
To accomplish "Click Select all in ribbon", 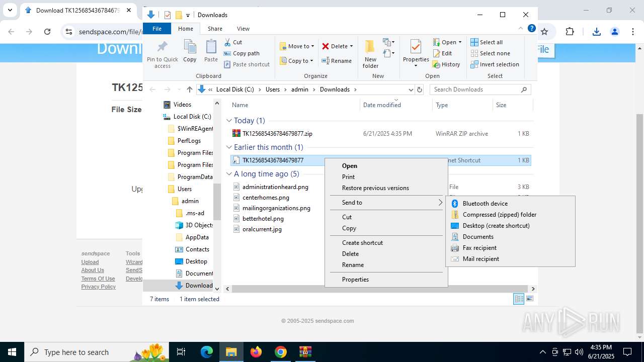I will [x=487, y=42].
